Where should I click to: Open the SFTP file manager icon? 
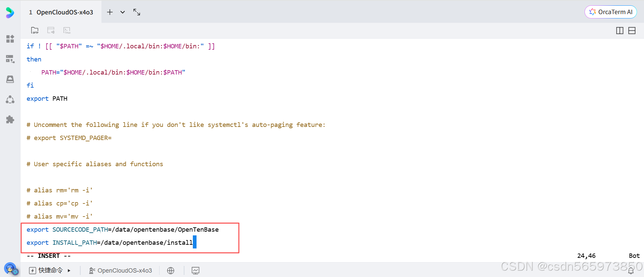point(35,31)
